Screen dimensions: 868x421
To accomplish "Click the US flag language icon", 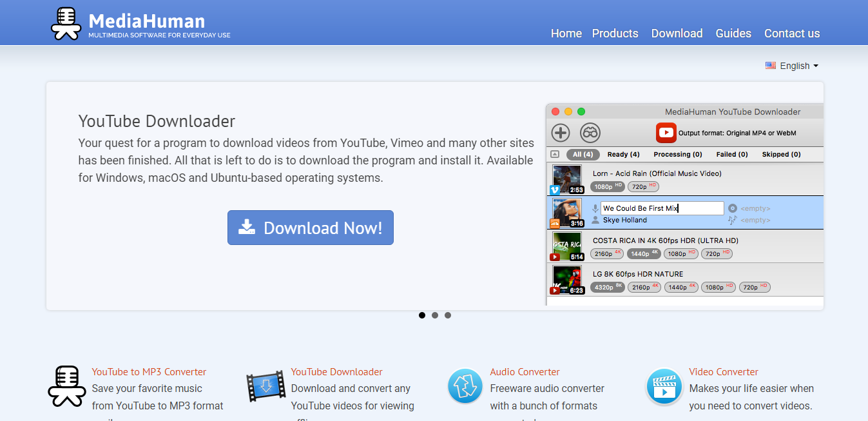I will pos(771,66).
